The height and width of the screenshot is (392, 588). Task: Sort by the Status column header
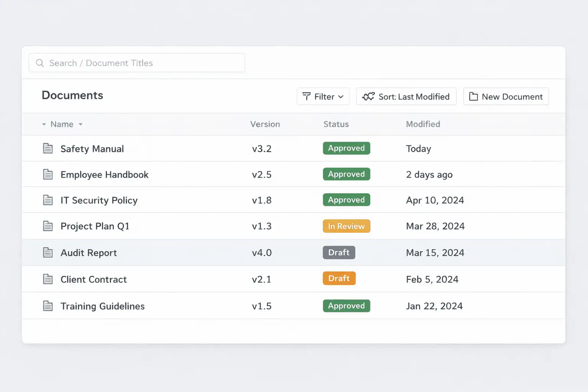336,124
